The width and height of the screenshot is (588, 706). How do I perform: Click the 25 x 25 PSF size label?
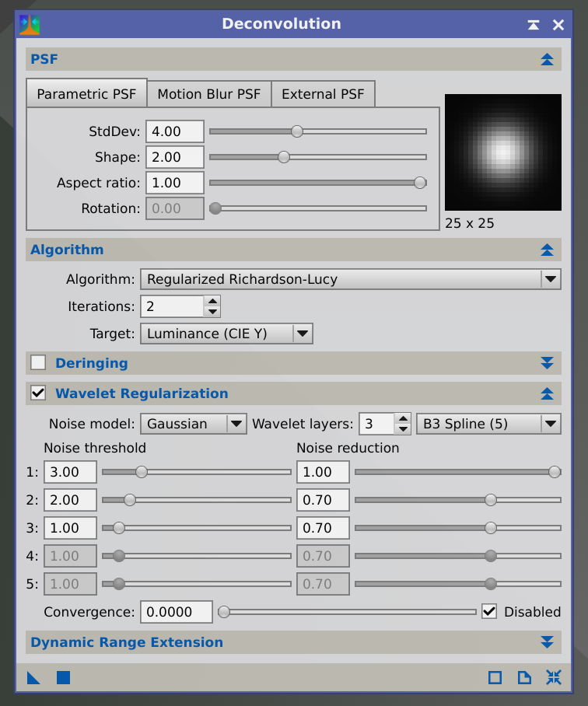point(470,223)
